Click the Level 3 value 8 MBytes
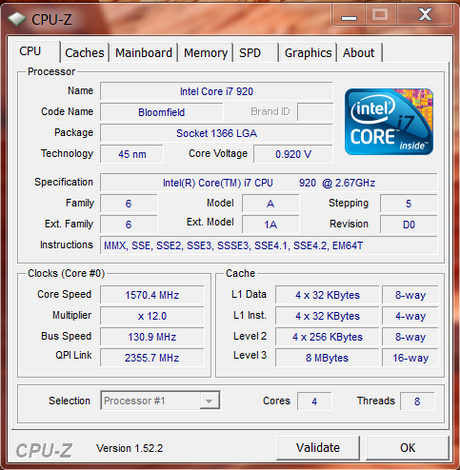This screenshot has height=470, width=460. coord(327,358)
